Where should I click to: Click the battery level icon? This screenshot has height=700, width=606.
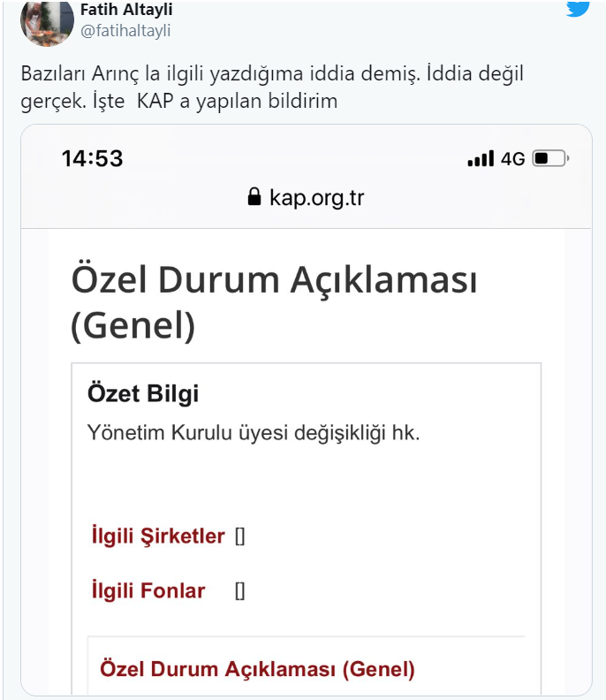point(551,159)
